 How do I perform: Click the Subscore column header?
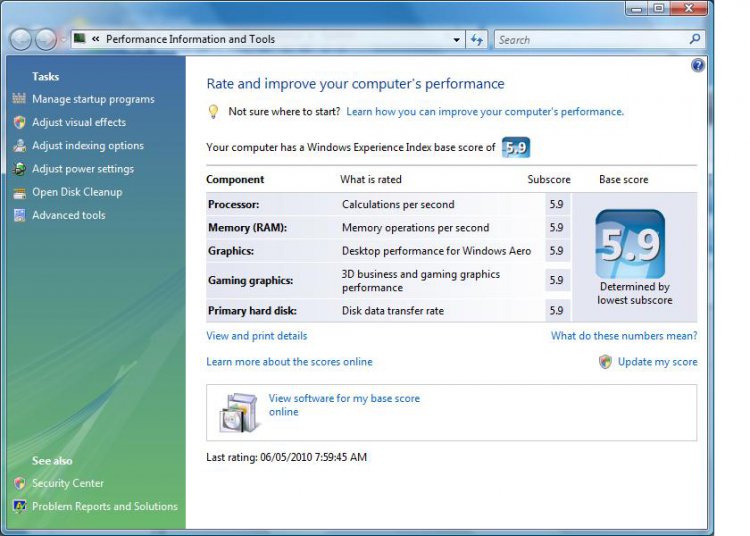point(549,180)
